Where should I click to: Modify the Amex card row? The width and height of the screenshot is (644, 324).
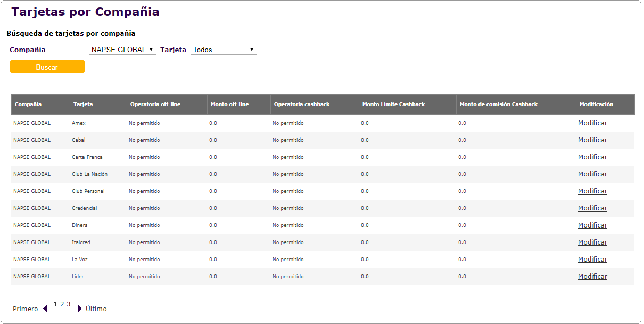[592, 123]
